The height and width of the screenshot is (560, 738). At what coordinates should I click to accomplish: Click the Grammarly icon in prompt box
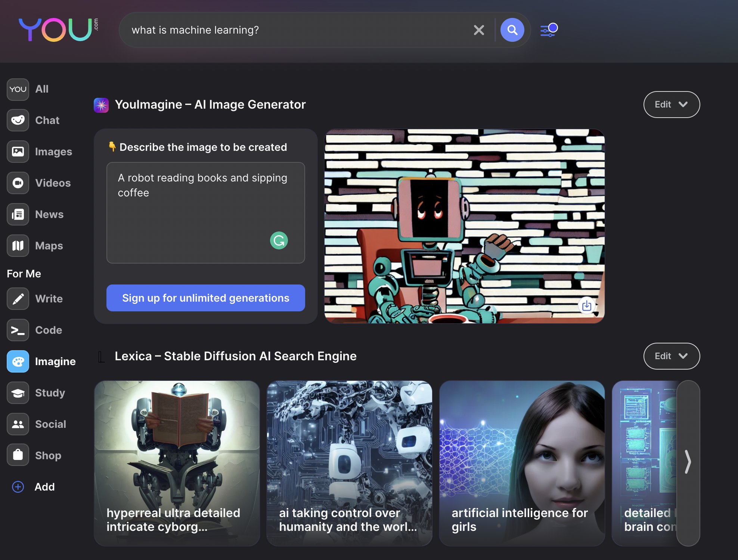(x=279, y=240)
